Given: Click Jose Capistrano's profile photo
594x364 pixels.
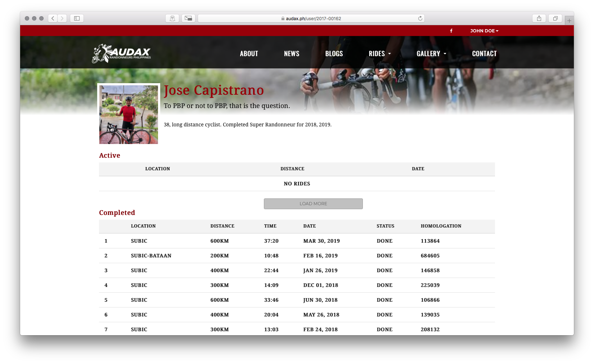Looking at the screenshot, I should pos(129,114).
